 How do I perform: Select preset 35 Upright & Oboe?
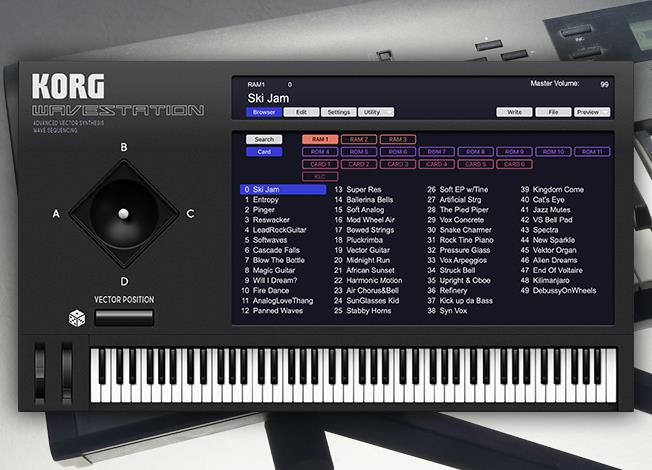tap(459, 281)
